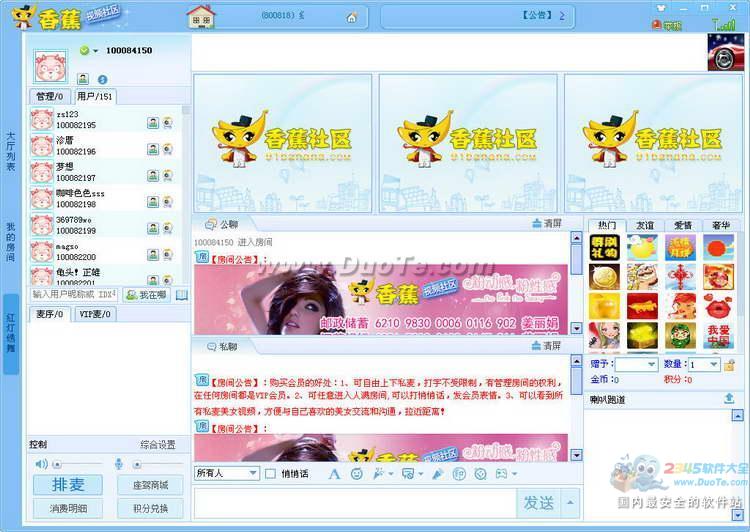The image size is (750, 532).
Task: Select the 我爱中国 gift icon
Action: pyautogui.click(x=718, y=335)
